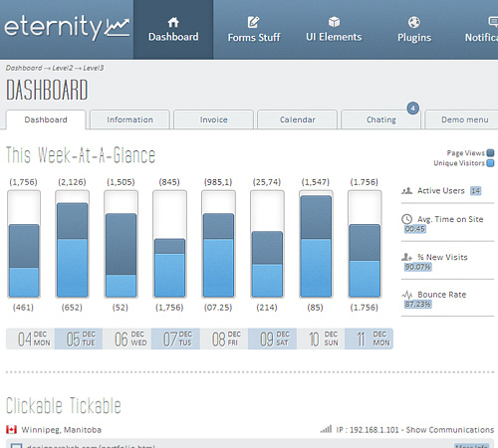
Task: Click the Bounce Rate pulse icon
Action: pos(407,295)
